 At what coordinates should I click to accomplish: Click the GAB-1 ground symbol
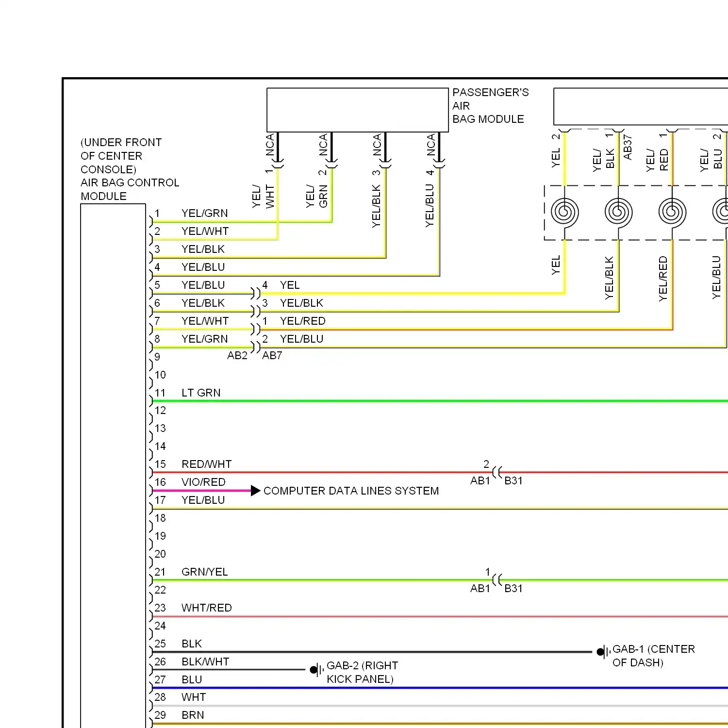603,652
